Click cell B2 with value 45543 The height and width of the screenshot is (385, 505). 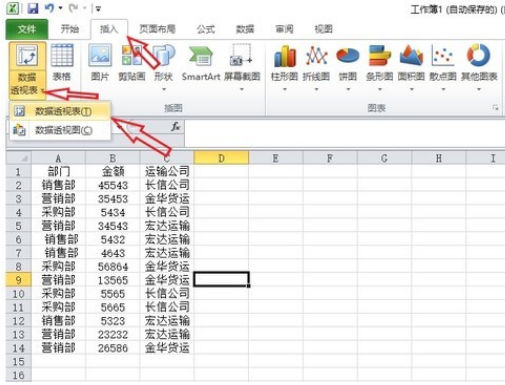click(x=113, y=185)
